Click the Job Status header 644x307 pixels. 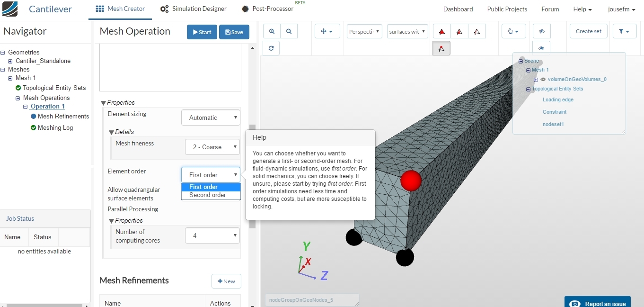click(20, 218)
